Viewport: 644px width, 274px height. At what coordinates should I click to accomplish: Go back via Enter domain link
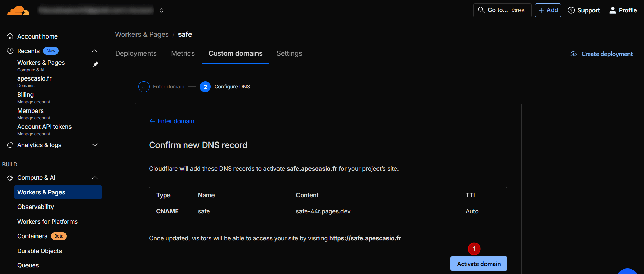tap(172, 121)
